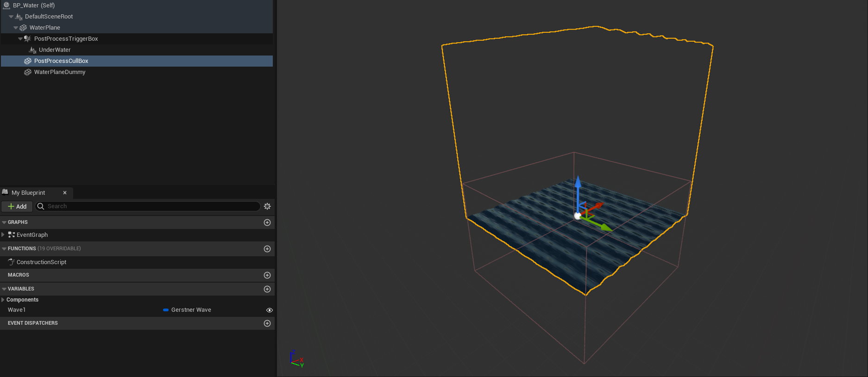
Task: Expand the EventGraph entry
Action: tap(3, 235)
